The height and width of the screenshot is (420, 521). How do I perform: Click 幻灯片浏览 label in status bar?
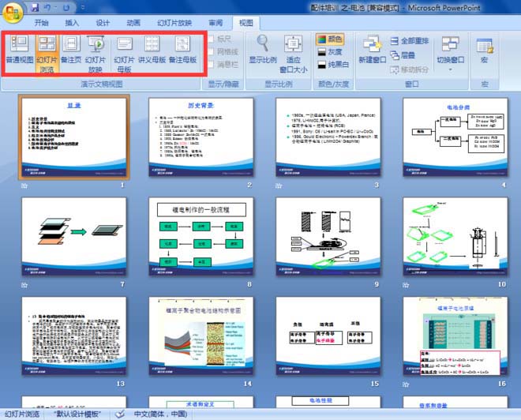click(22, 414)
